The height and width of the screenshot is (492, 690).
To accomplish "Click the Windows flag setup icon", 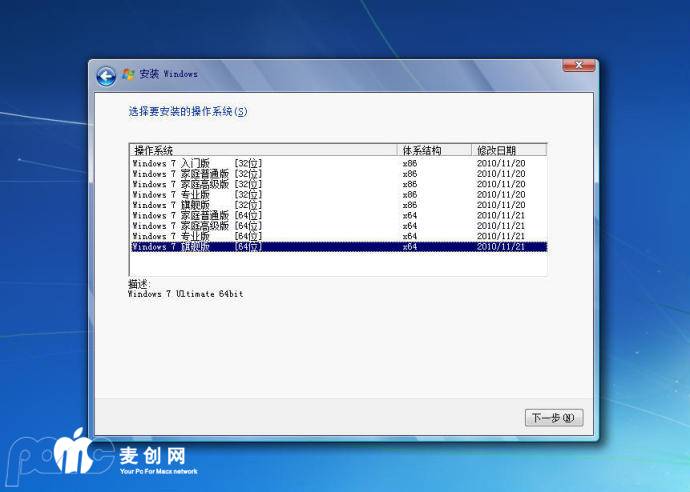I will (x=128, y=74).
